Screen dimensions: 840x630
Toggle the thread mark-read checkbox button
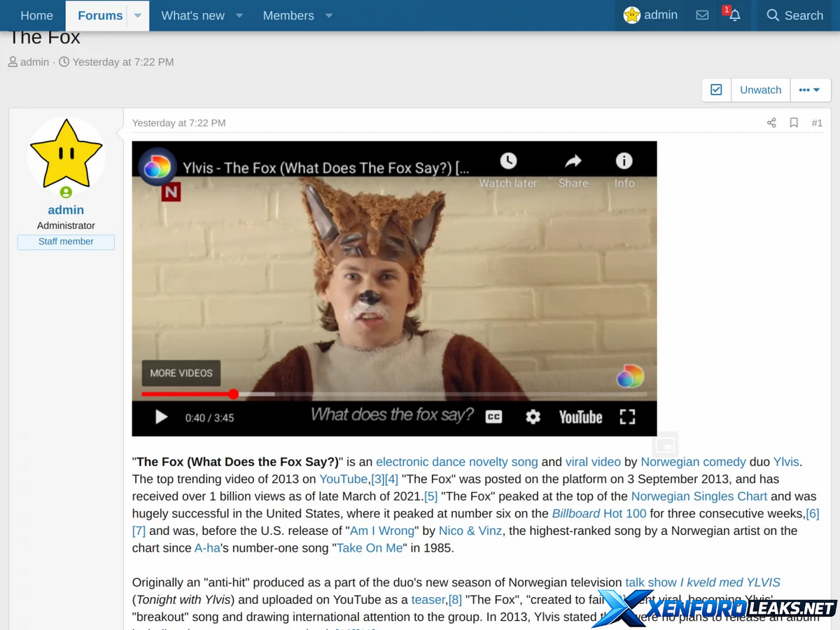pos(716,90)
